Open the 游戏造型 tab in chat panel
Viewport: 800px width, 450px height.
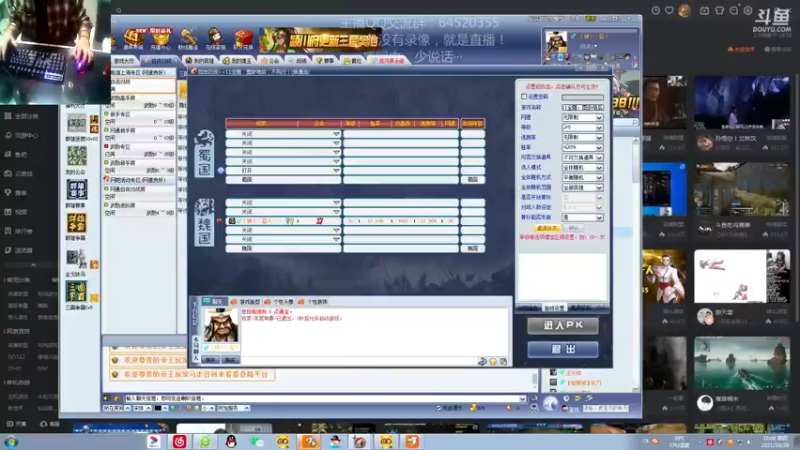click(245, 302)
